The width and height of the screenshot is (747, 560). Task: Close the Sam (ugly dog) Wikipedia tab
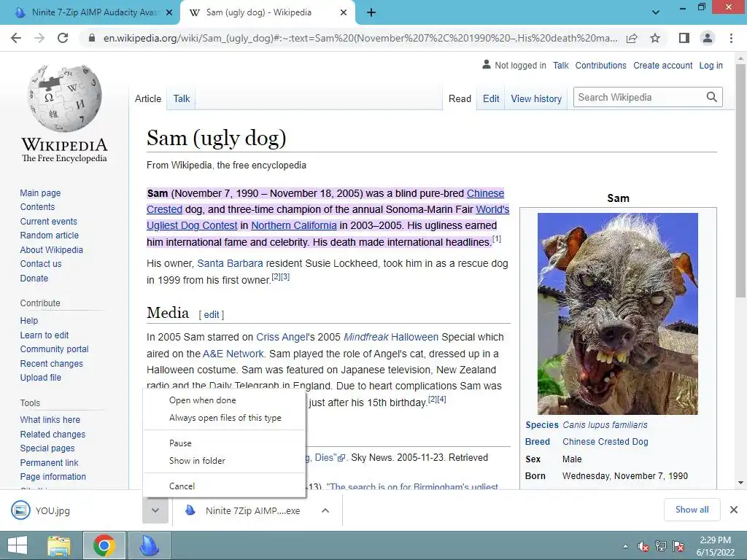(x=344, y=13)
